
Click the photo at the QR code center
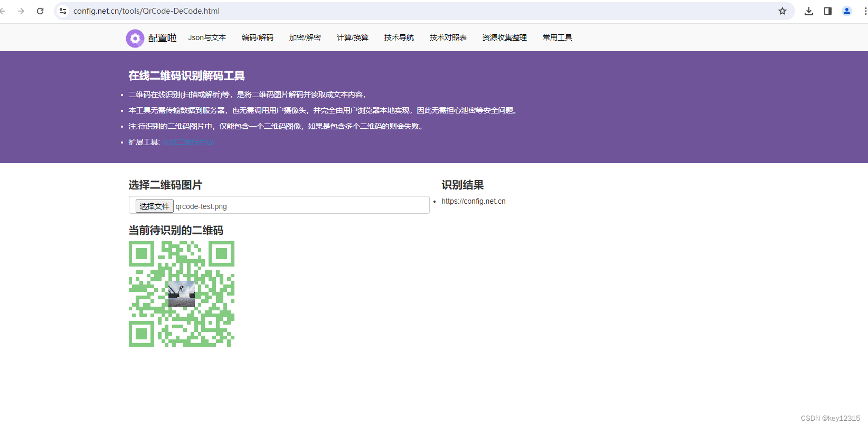coord(182,294)
